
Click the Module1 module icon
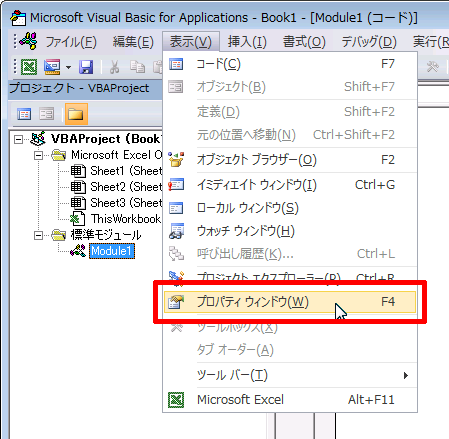pyautogui.click(x=78, y=251)
